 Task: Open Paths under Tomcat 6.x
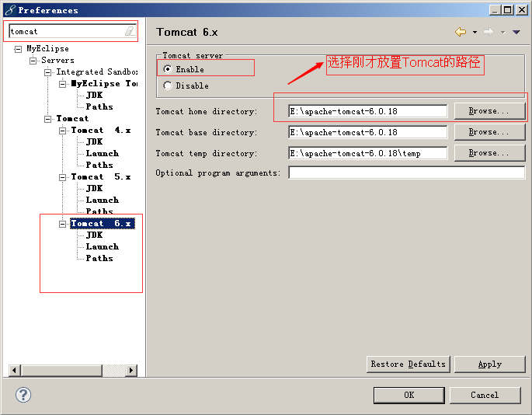[99, 258]
